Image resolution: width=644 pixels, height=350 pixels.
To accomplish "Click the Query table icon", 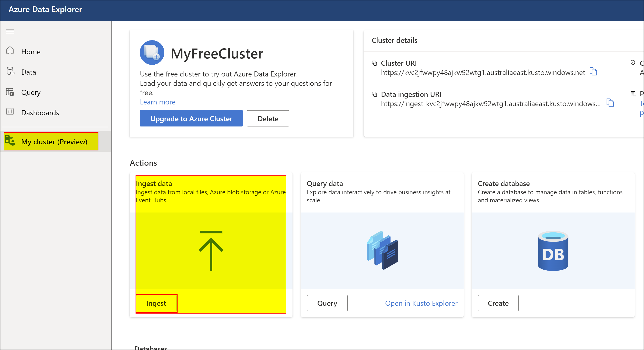I will [x=10, y=92].
